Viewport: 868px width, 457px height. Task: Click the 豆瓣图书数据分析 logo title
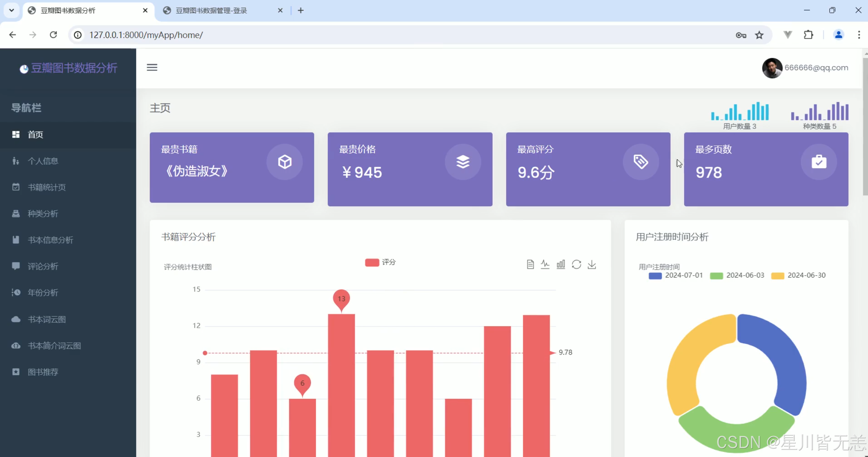point(74,68)
